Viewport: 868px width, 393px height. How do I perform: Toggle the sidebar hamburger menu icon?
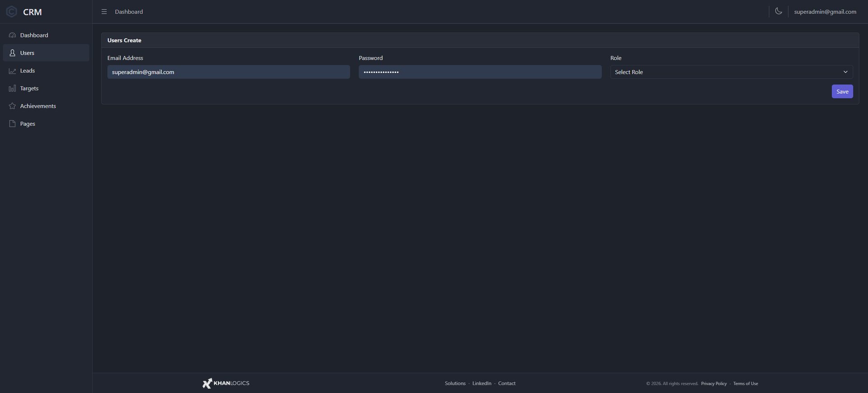coord(104,12)
